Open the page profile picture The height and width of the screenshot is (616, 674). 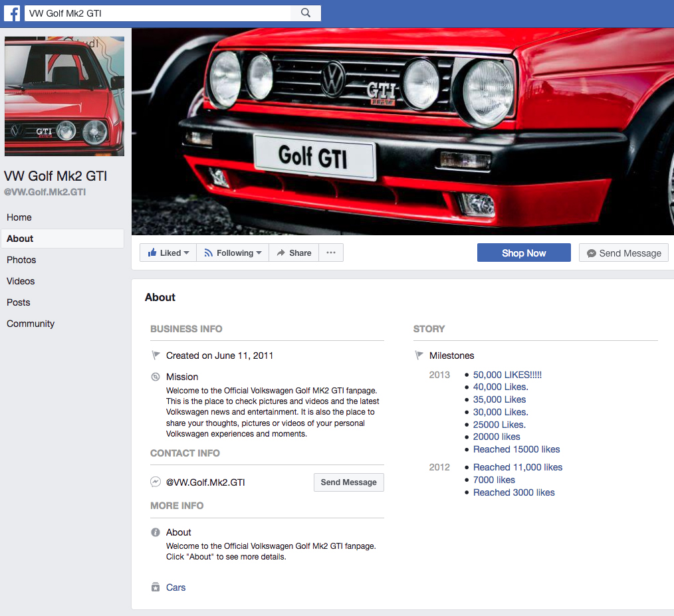(x=64, y=96)
